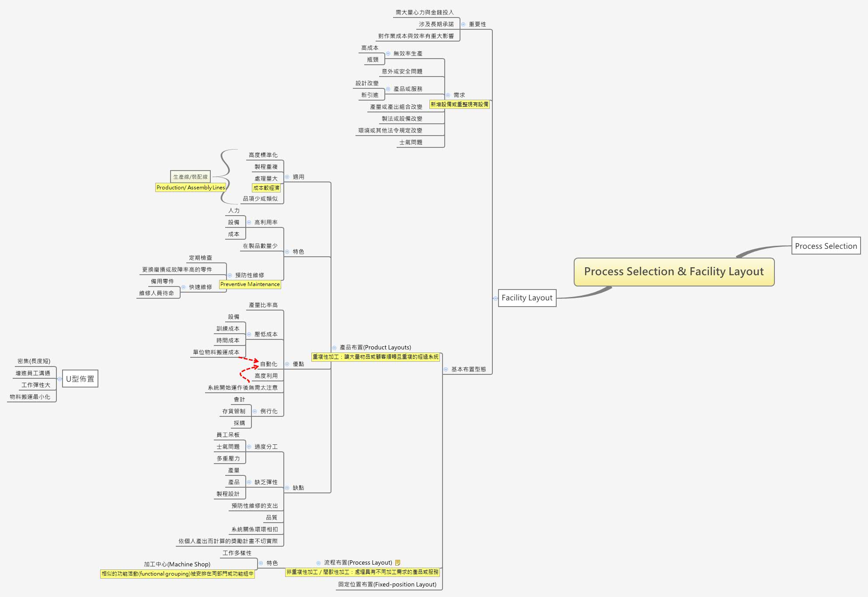Collapse the U型佈置 node's children
The width and height of the screenshot is (868, 597).
click(59, 379)
